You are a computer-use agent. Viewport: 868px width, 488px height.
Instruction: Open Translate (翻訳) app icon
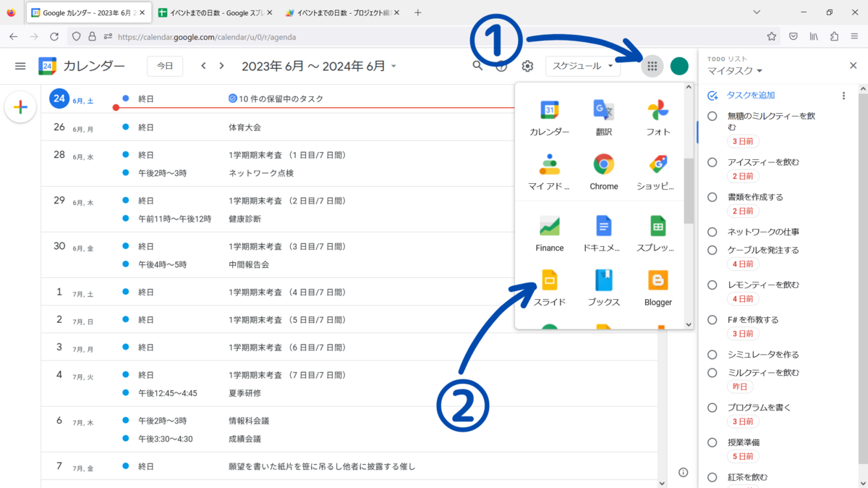(603, 117)
